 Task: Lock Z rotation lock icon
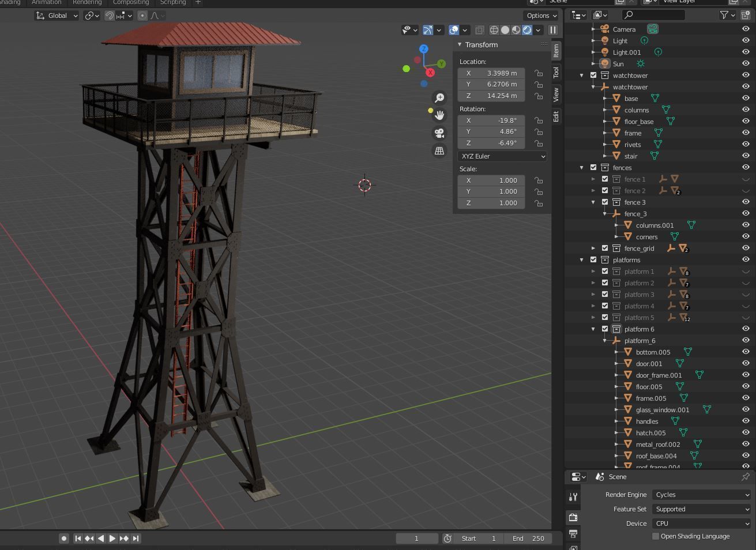pyautogui.click(x=539, y=143)
